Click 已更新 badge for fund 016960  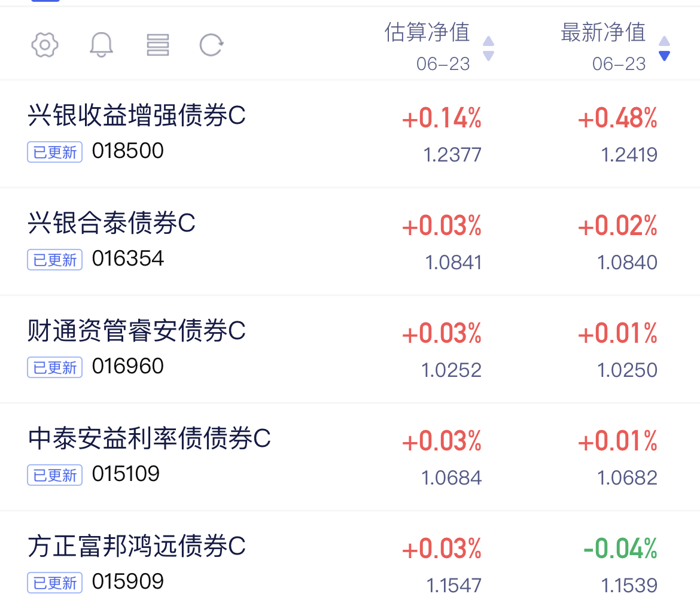coord(55,367)
